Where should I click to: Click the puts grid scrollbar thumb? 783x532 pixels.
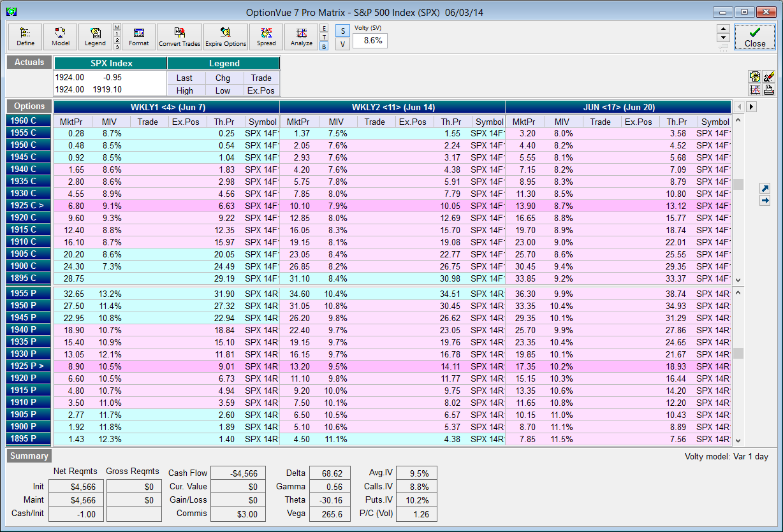(x=738, y=353)
